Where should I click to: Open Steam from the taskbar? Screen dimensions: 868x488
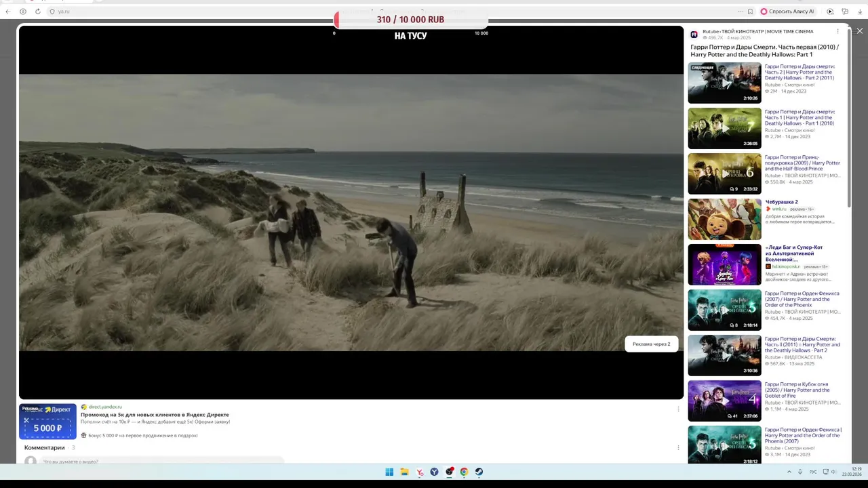pos(479,472)
